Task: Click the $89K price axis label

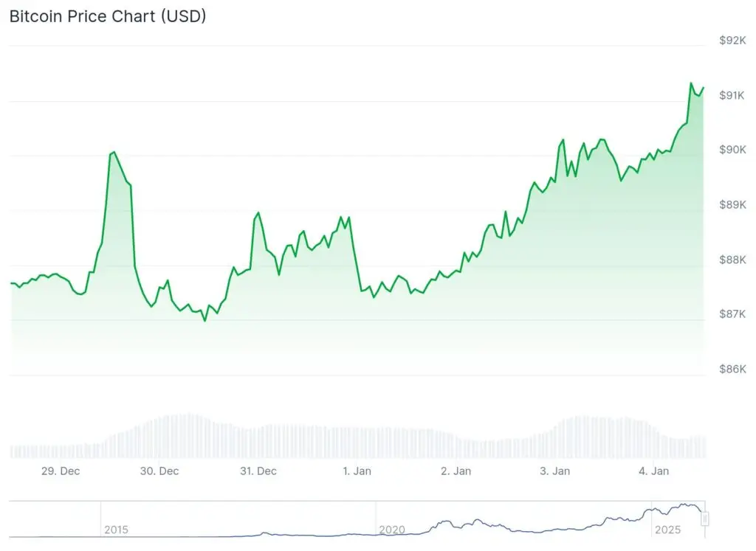Action: click(732, 204)
